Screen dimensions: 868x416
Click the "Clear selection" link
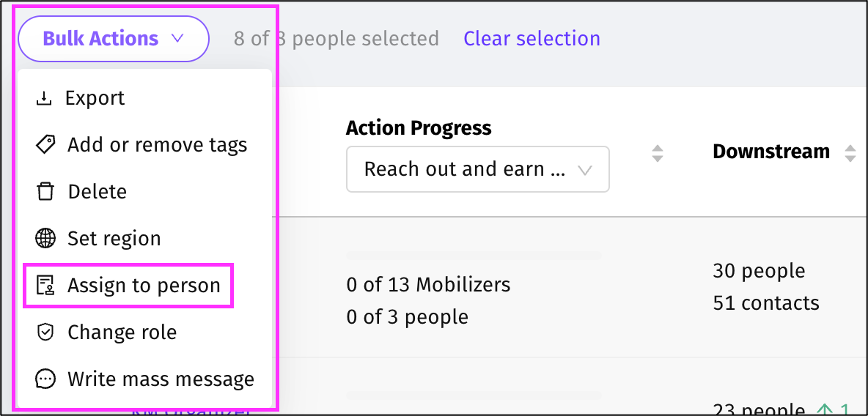coord(532,39)
